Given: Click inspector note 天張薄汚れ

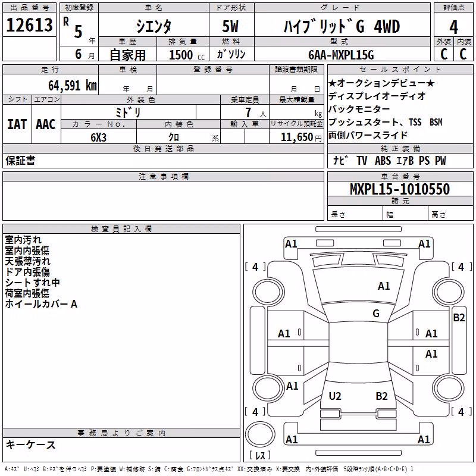Looking at the screenshot, I should click(27, 261).
